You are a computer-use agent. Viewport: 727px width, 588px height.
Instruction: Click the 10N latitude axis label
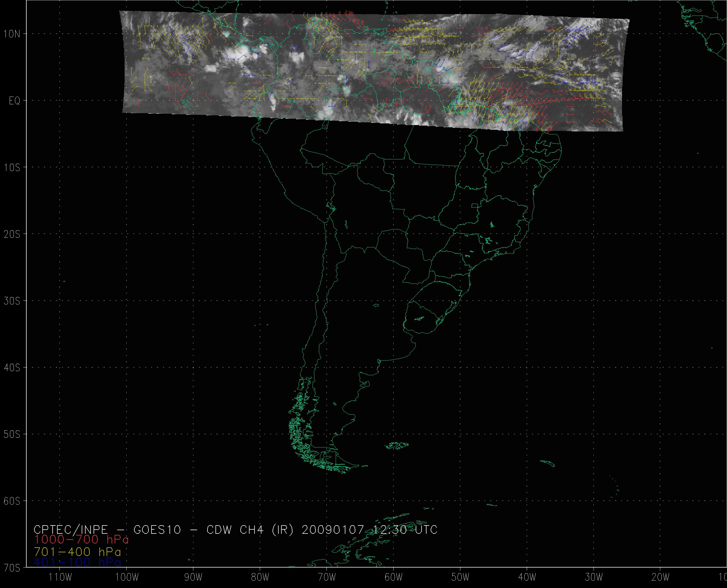12,34
